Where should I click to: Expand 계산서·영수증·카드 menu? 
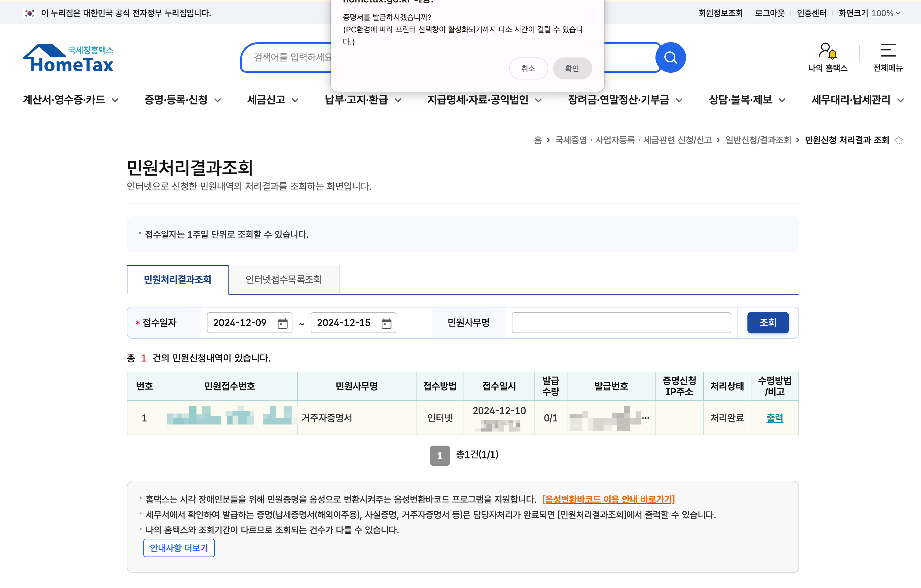70,100
